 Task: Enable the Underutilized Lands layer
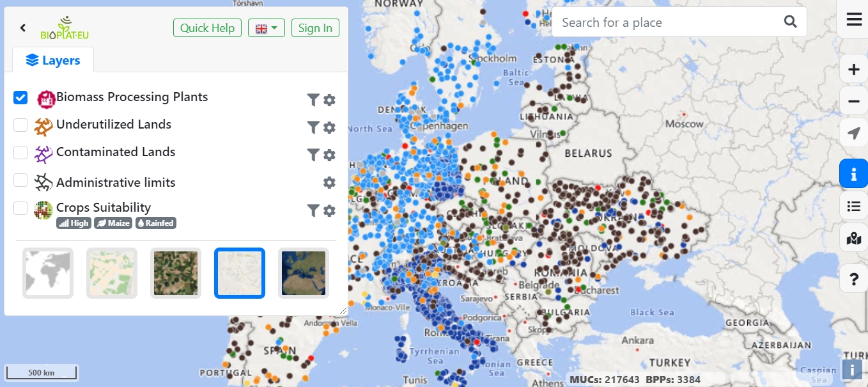(x=20, y=125)
